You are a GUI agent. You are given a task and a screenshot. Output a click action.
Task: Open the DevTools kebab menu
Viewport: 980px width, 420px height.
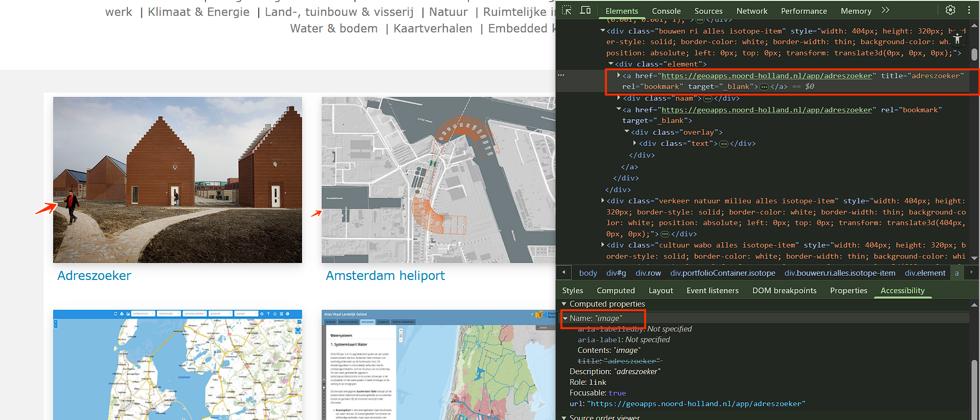[968, 10]
